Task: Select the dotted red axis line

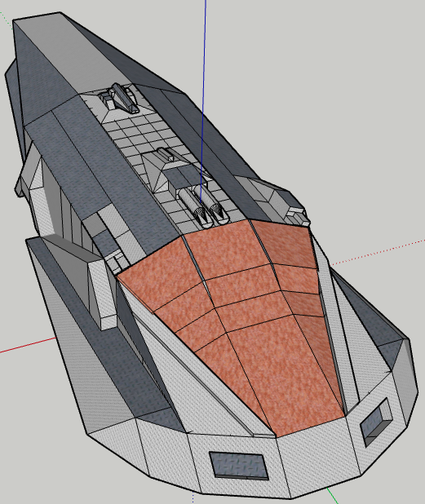Action: [376, 252]
